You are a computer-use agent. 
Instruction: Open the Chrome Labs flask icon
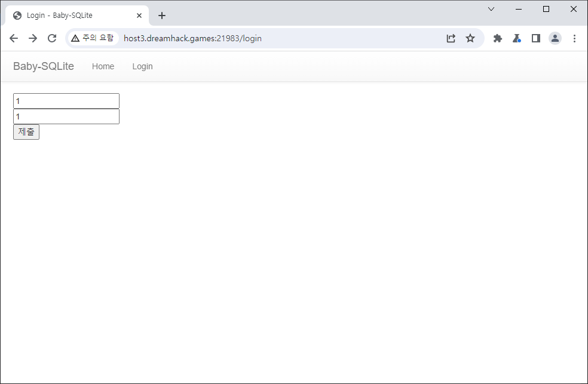coord(517,38)
